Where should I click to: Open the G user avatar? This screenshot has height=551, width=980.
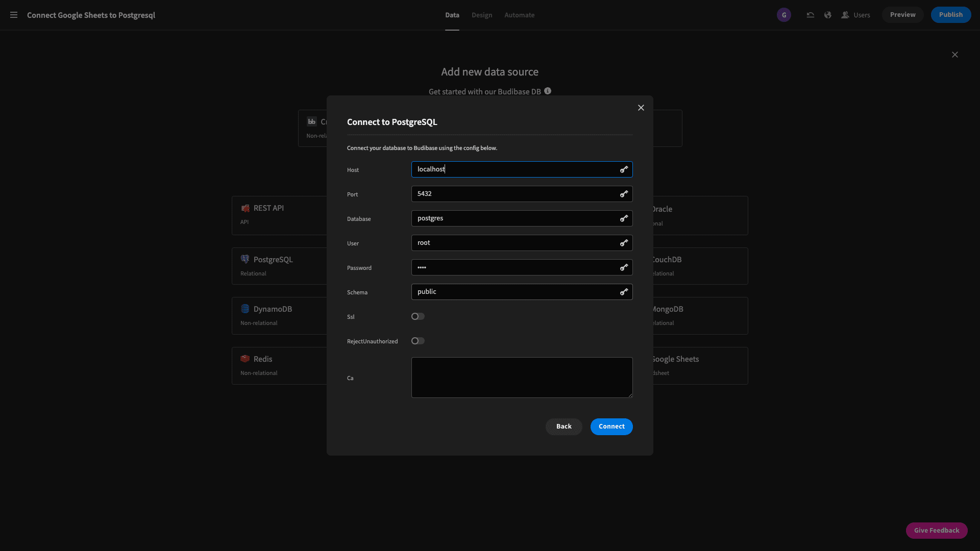784,15
